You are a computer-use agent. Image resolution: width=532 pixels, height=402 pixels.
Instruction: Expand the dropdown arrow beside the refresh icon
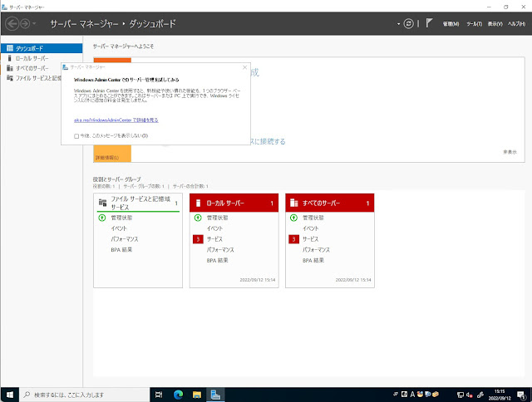(398, 24)
